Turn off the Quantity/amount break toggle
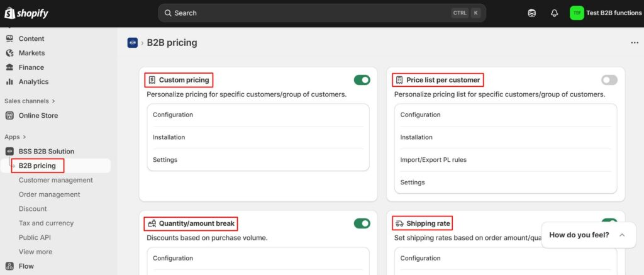This screenshot has height=275, width=644. click(362, 223)
